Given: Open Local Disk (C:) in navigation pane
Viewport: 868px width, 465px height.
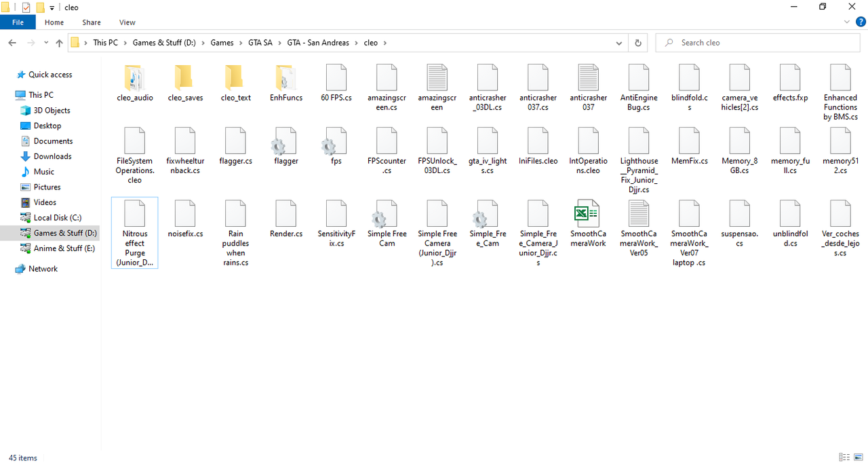Looking at the screenshot, I should coord(58,217).
